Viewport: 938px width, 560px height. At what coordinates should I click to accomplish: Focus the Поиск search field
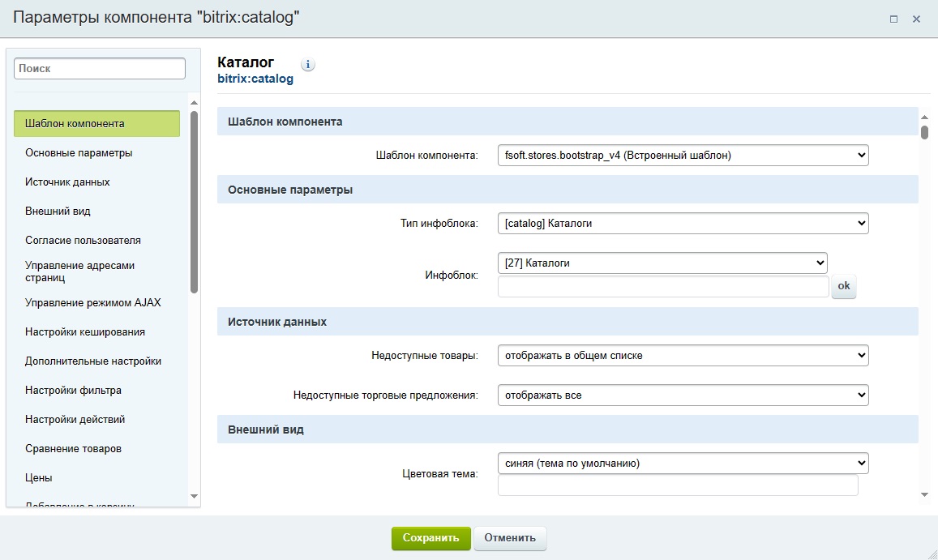100,69
